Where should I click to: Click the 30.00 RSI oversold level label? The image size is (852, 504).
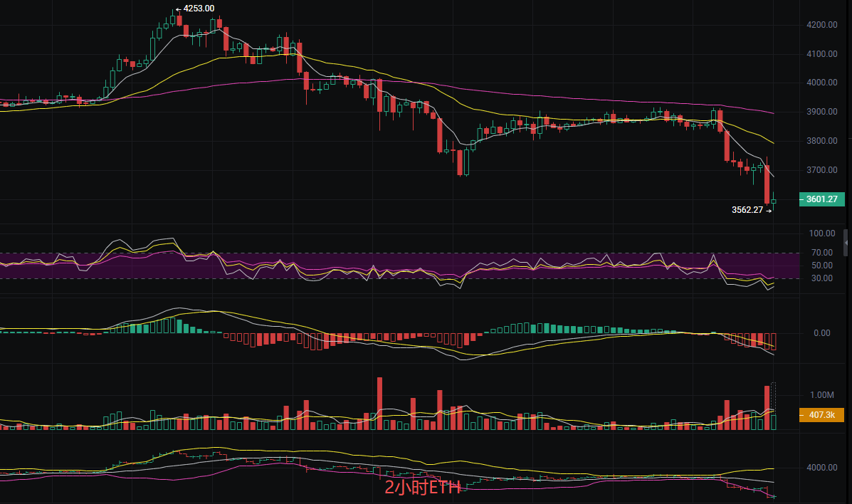[823, 278]
